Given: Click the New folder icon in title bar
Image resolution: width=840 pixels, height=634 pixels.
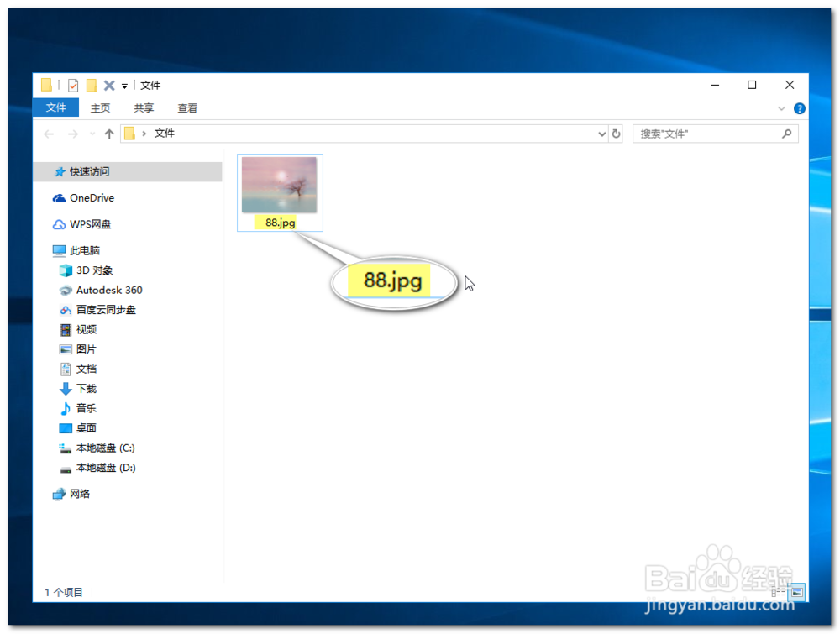Looking at the screenshot, I should (92, 85).
